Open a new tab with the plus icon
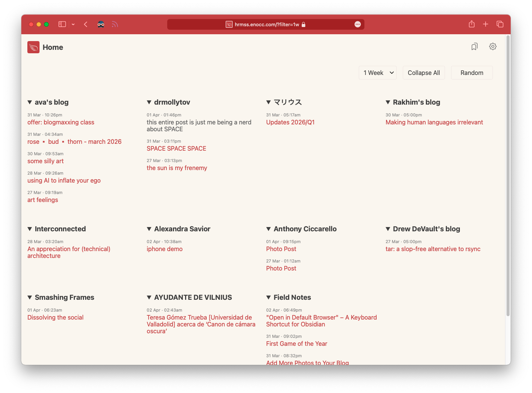This screenshot has width=532, height=393. click(x=486, y=24)
